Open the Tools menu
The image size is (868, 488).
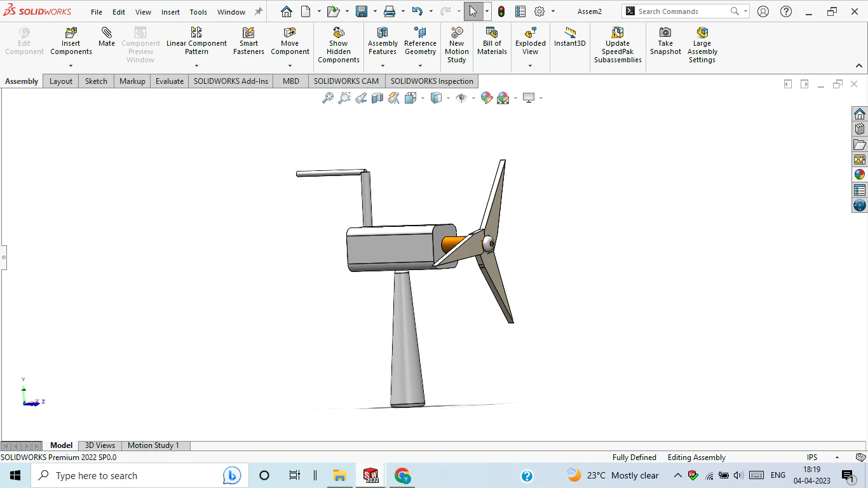198,11
